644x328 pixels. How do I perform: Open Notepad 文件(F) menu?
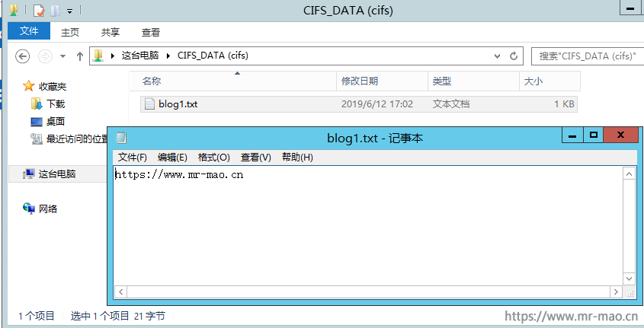(133, 158)
